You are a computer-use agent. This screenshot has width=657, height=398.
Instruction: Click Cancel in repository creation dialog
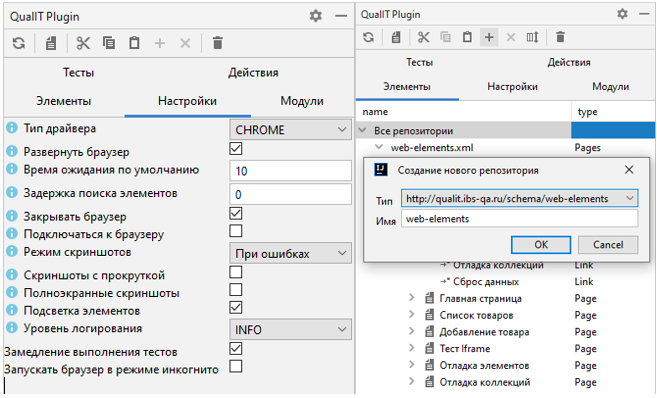coord(608,245)
